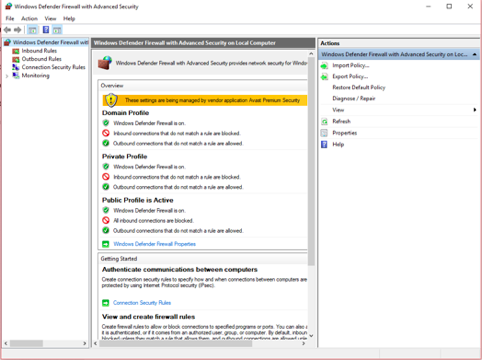This screenshot has height=360, width=482.
Task: Click the Forward arrow toolbar icon
Action: point(18,30)
